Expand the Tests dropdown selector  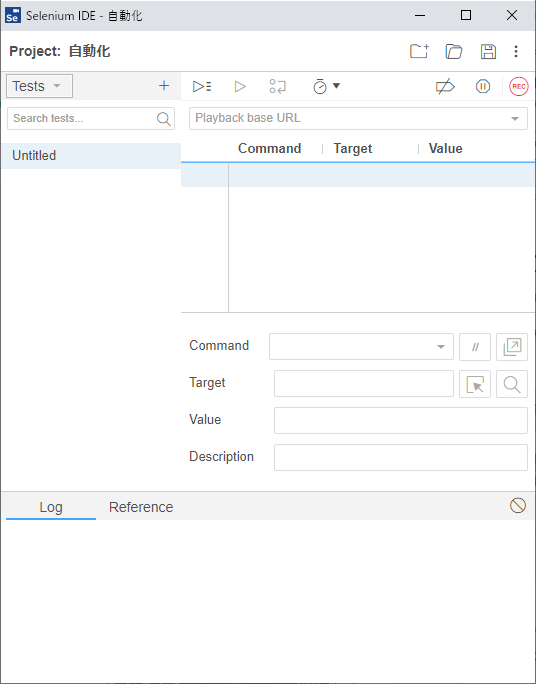tap(39, 86)
